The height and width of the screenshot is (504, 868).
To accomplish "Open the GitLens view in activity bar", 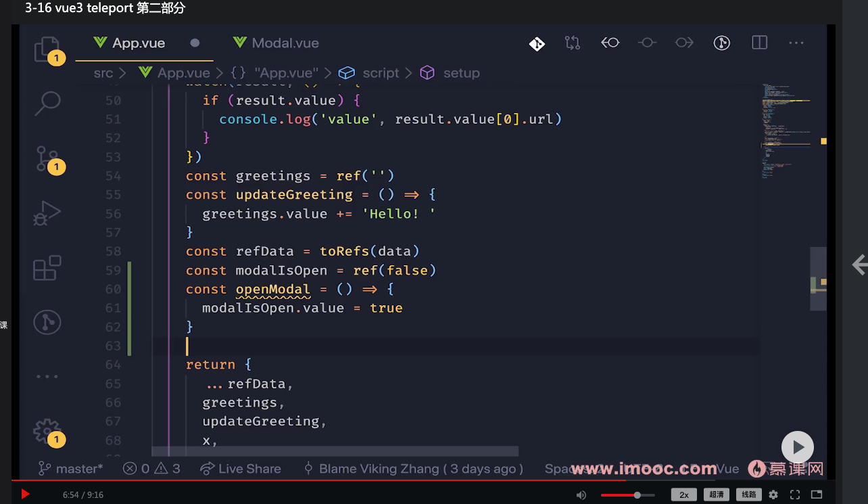I will [47, 323].
